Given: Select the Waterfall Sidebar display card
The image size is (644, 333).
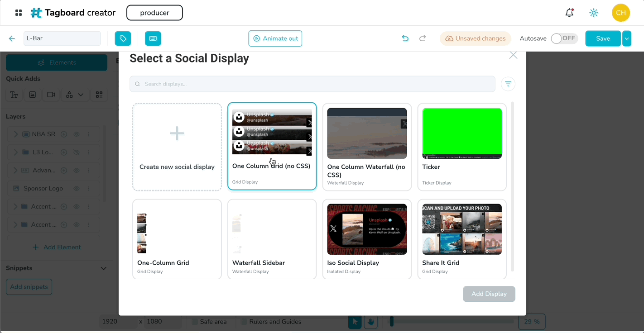Looking at the screenshot, I should pyautogui.click(x=272, y=239).
